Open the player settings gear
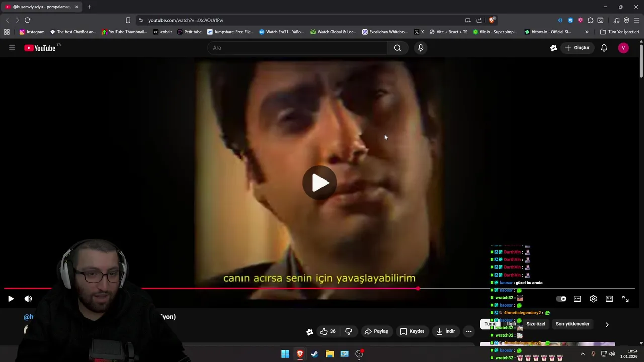This screenshot has height=362, width=644. coord(593,299)
